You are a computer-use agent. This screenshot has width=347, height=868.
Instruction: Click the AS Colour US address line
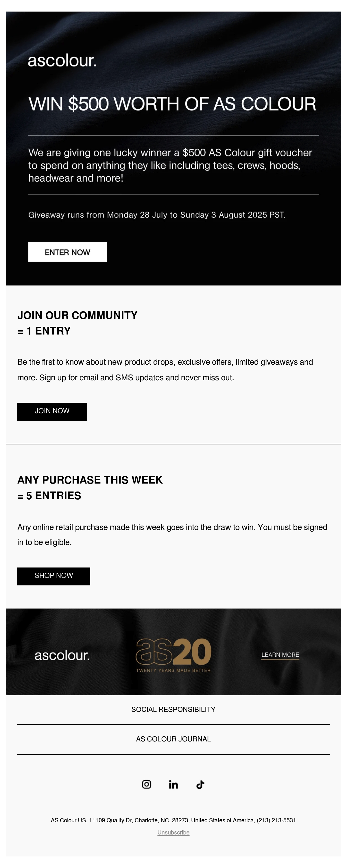tap(173, 820)
